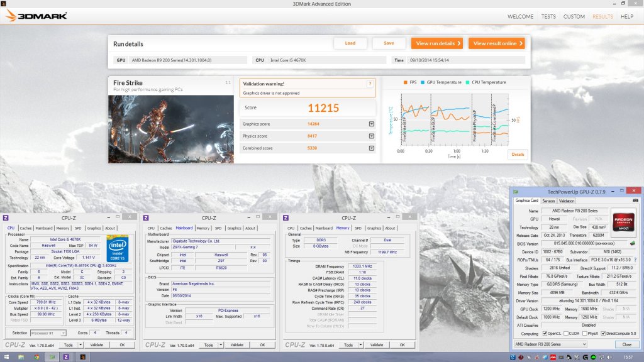The image size is (644, 362).
Task: Click the Logitech G tray icon
Action: tap(586, 357)
